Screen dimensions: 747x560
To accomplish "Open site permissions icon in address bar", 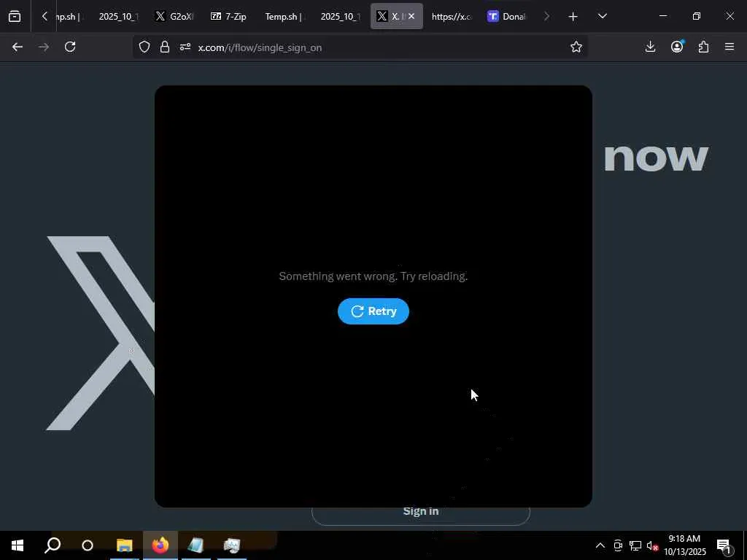I will coord(185,47).
